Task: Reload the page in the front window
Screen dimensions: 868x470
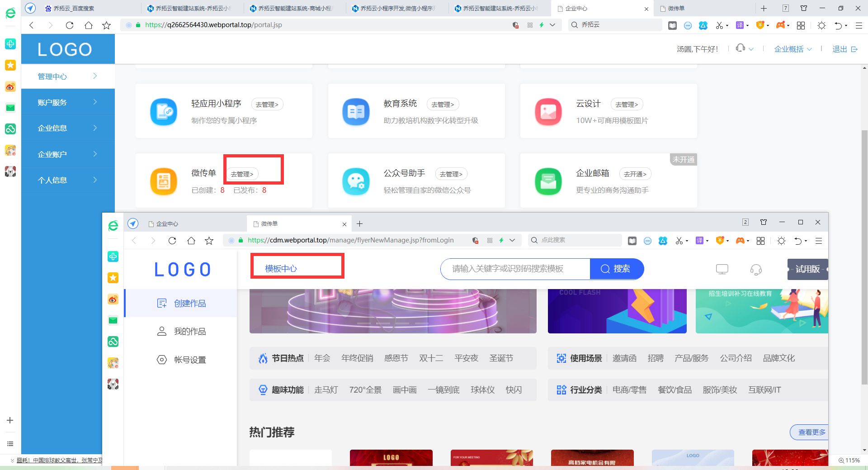Action: pyautogui.click(x=172, y=241)
